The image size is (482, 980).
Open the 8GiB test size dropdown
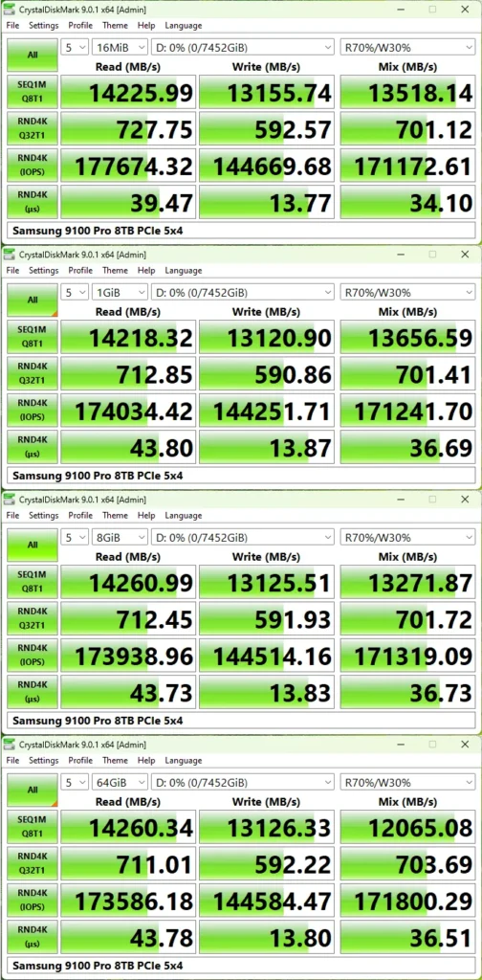(x=120, y=538)
